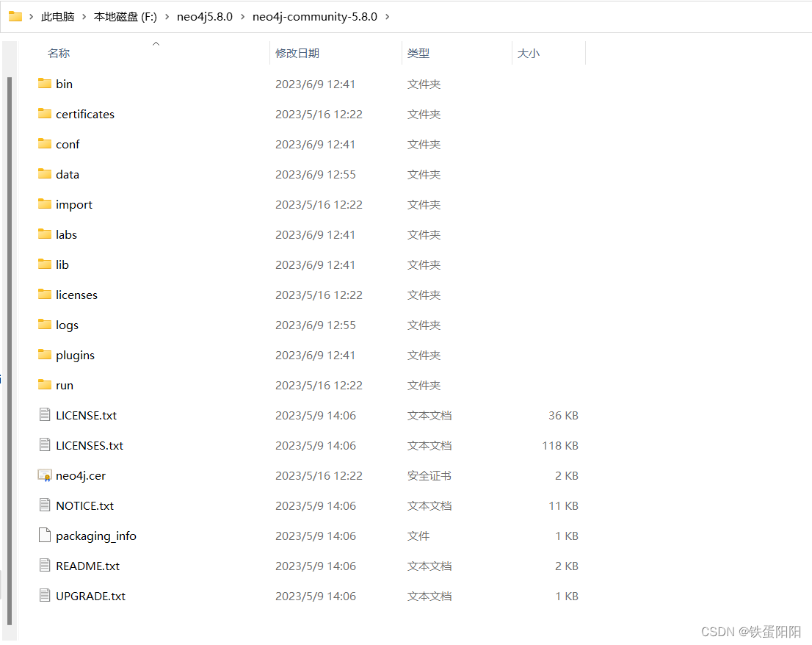The width and height of the screenshot is (812, 645).
Task: Select the certificates folder name
Action: tap(85, 114)
